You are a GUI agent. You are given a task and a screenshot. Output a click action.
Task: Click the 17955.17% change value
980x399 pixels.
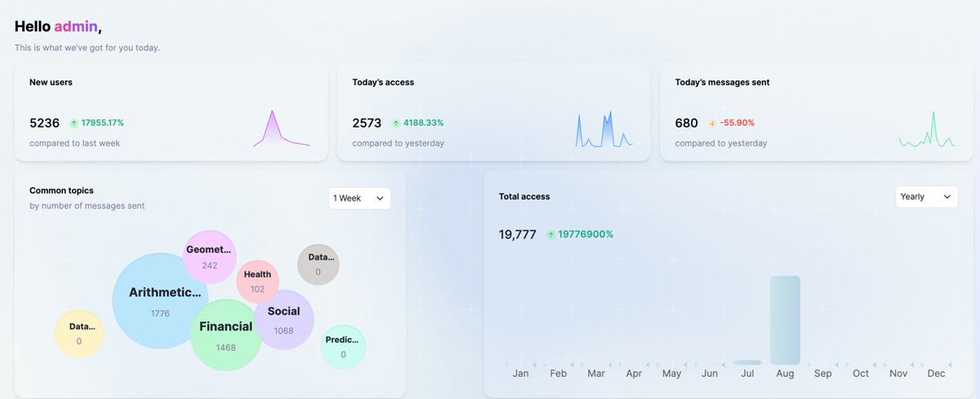(x=103, y=123)
